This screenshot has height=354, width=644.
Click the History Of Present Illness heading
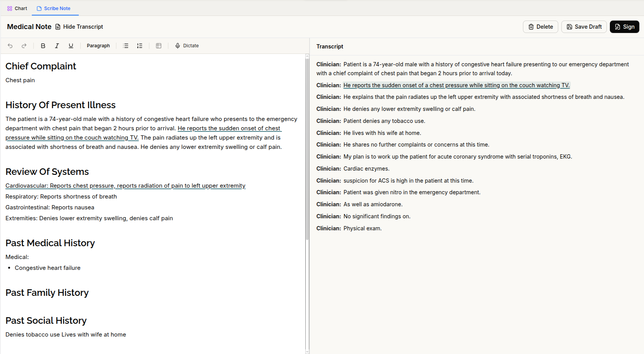point(61,105)
